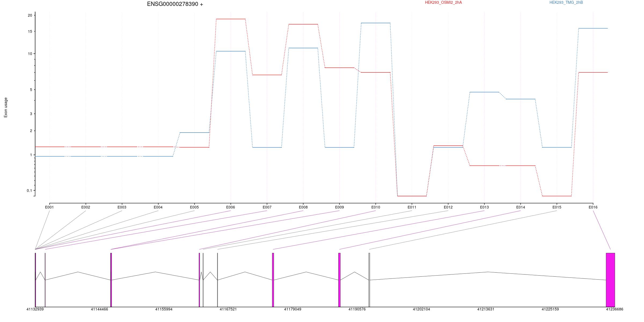Click the E004 exon label

coord(158,207)
